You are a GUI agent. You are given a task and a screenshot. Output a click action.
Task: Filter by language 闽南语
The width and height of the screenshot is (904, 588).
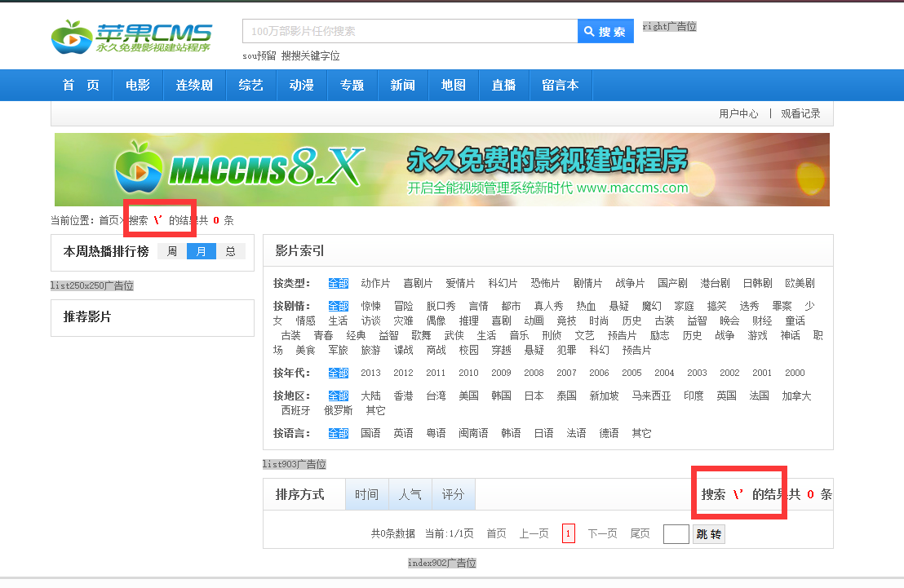[x=473, y=434]
